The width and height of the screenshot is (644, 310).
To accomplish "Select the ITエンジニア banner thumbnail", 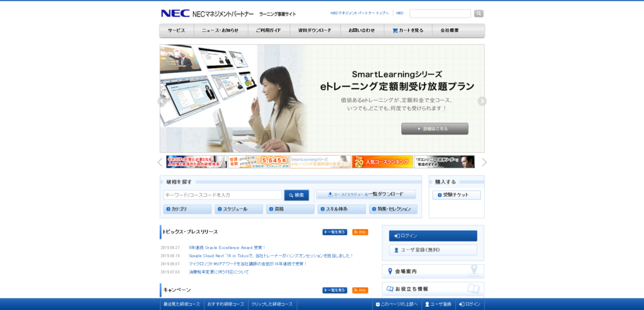I will [445, 162].
